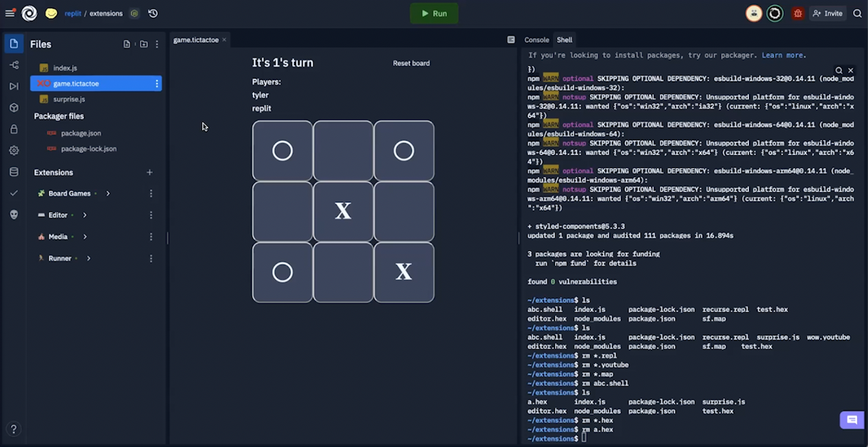Open the Secrets lock icon in sidebar
This screenshot has width=868, height=447.
tap(14, 129)
